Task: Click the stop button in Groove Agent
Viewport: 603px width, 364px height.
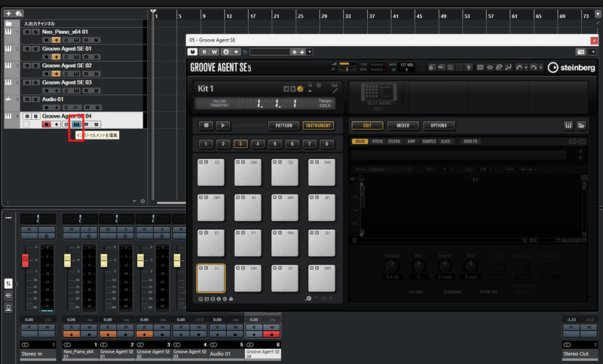Action: click(x=206, y=125)
